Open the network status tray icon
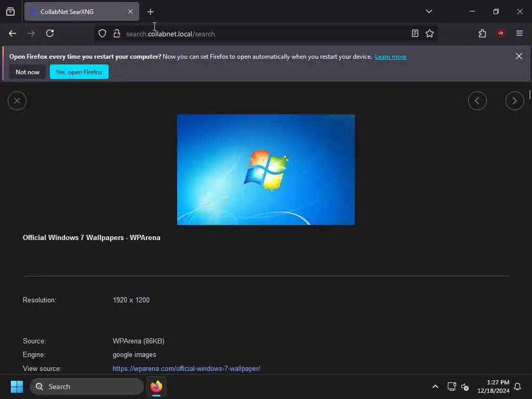 pyautogui.click(x=451, y=387)
